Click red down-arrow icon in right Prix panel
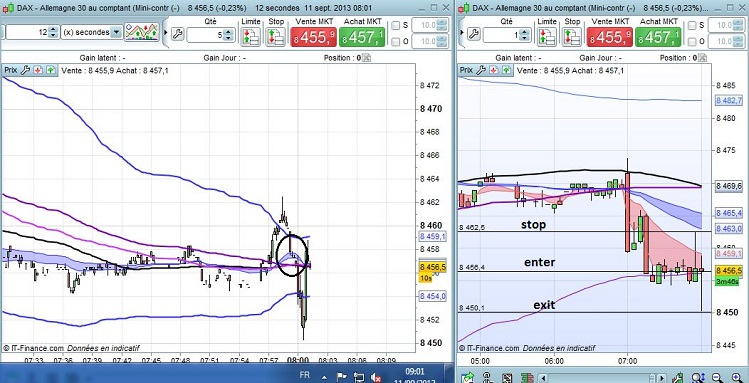Image resolution: width=749 pixels, height=383 pixels. [494, 70]
